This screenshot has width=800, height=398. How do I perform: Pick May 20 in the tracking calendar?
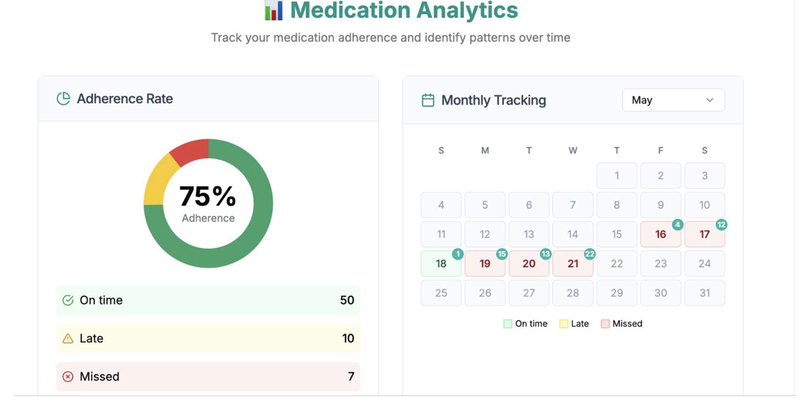tap(529, 263)
